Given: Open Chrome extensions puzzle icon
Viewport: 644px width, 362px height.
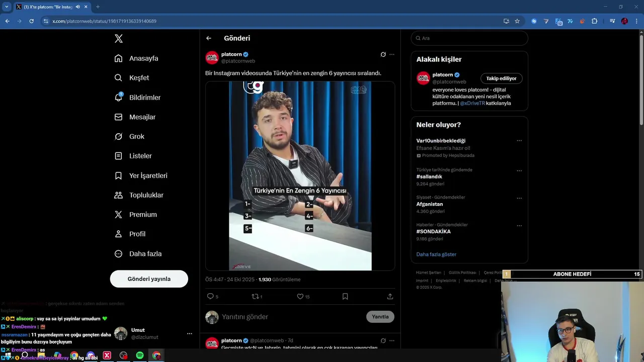Looking at the screenshot, I should [594, 21].
